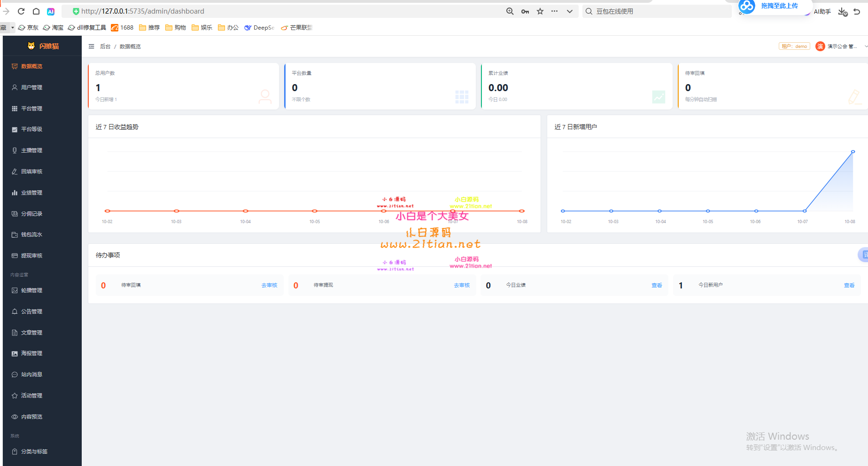Click the 待审回填 stat card at the top
The width and height of the screenshot is (868, 466).
773,86
